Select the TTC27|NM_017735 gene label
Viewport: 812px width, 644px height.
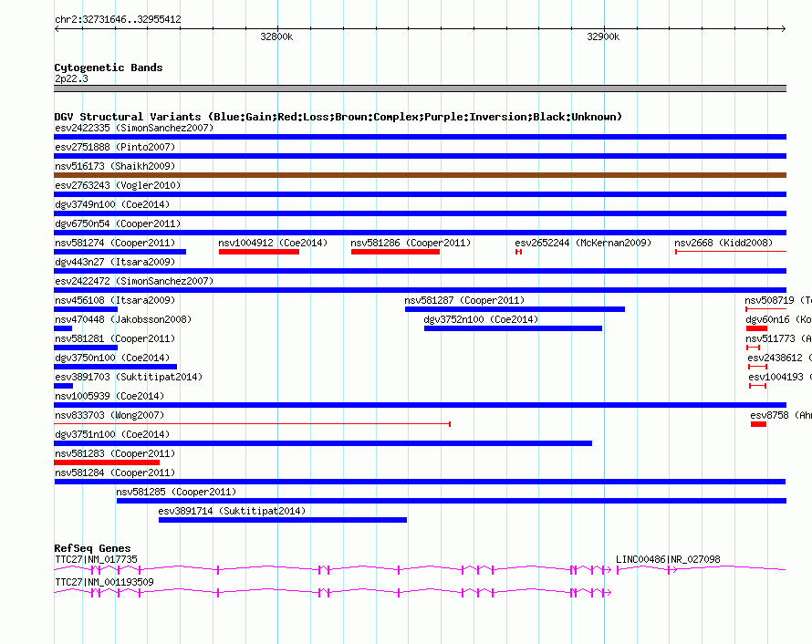(x=97, y=559)
